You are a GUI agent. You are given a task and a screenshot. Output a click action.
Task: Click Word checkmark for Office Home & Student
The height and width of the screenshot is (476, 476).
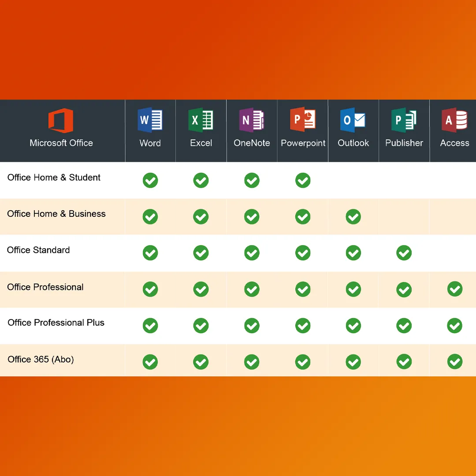click(x=150, y=180)
